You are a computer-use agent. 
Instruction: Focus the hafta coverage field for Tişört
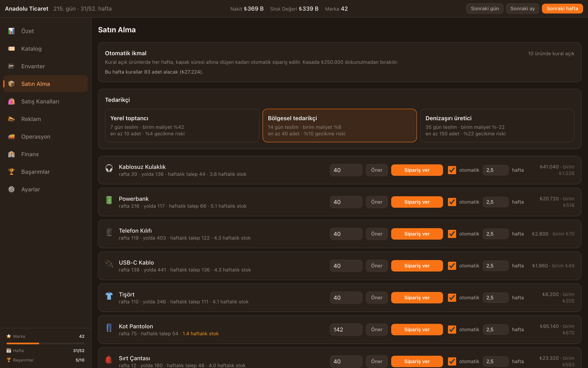(496, 298)
